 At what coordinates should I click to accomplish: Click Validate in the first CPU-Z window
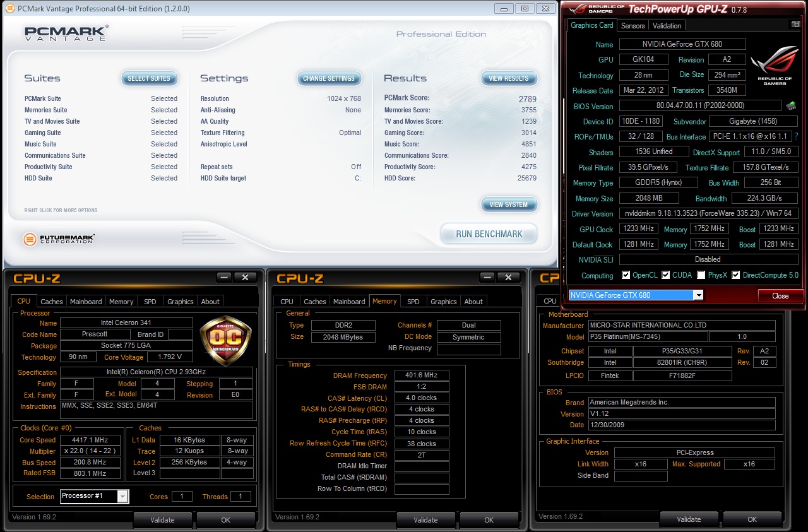163,519
